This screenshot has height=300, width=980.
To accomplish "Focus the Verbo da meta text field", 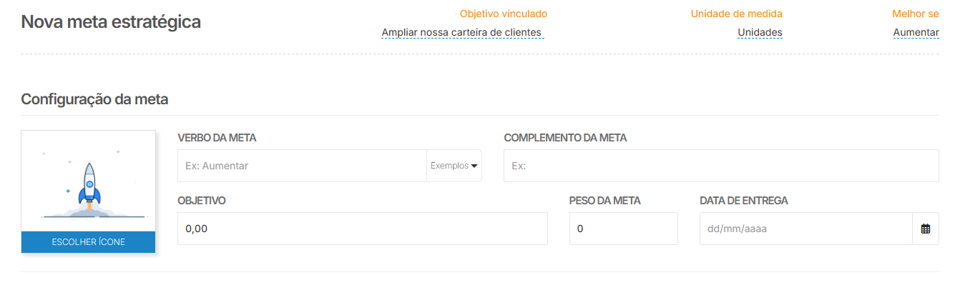I will point(302,166).
